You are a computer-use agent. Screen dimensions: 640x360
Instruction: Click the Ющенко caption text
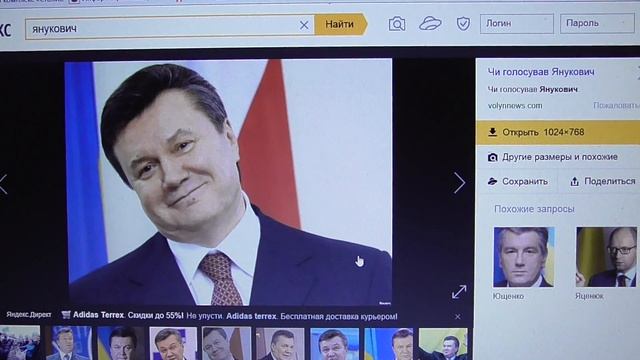coord(508,296)
